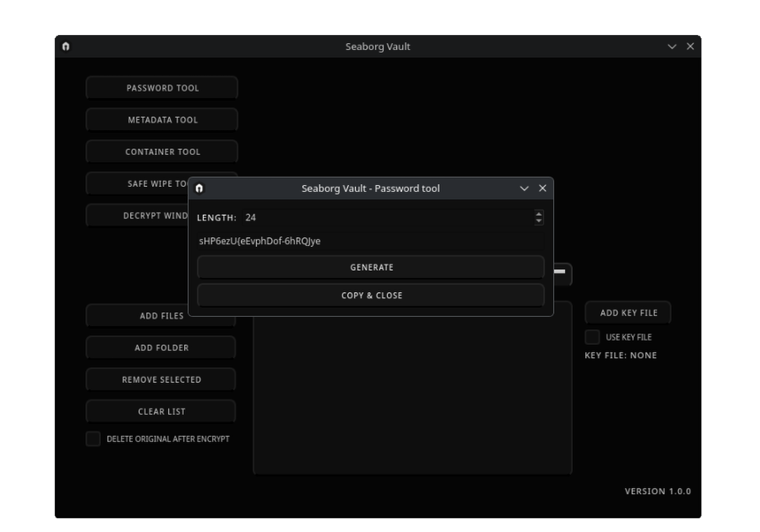Click the Add Key File button
The image size is (760, 532).
point(628,313)
